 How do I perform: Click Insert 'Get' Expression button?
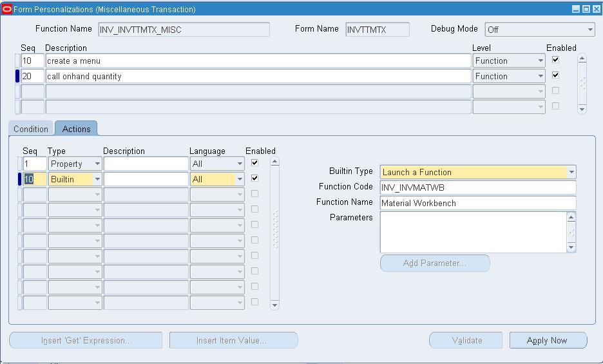(x=86, y=341)
